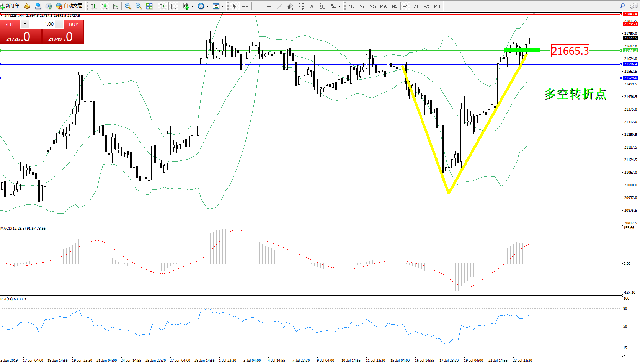The width and height of the screenshot is (640, 364).
Task: Switch to the D1 timeframe
Action: click(416, 6)
